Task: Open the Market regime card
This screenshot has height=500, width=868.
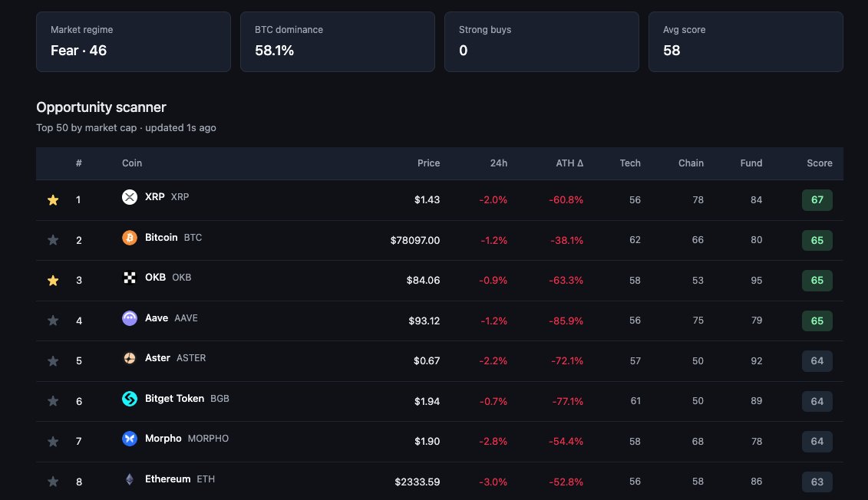Action: (134, 42)
